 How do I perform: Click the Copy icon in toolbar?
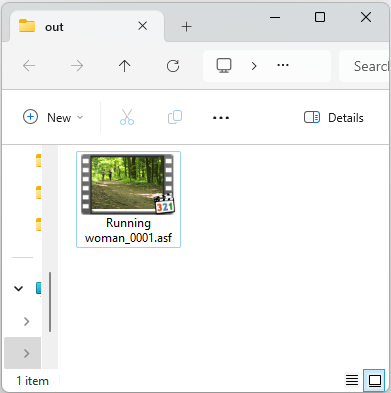pyautogui.click(x=175, y=117)
